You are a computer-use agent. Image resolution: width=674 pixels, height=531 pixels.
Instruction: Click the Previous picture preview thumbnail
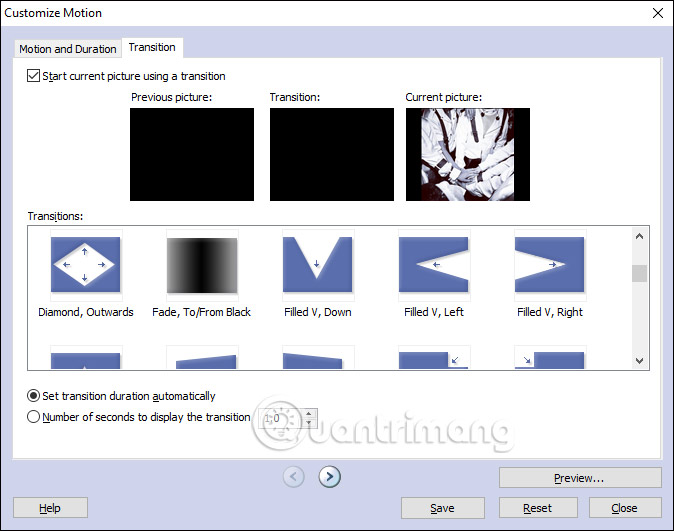click(x=192, y=154)
